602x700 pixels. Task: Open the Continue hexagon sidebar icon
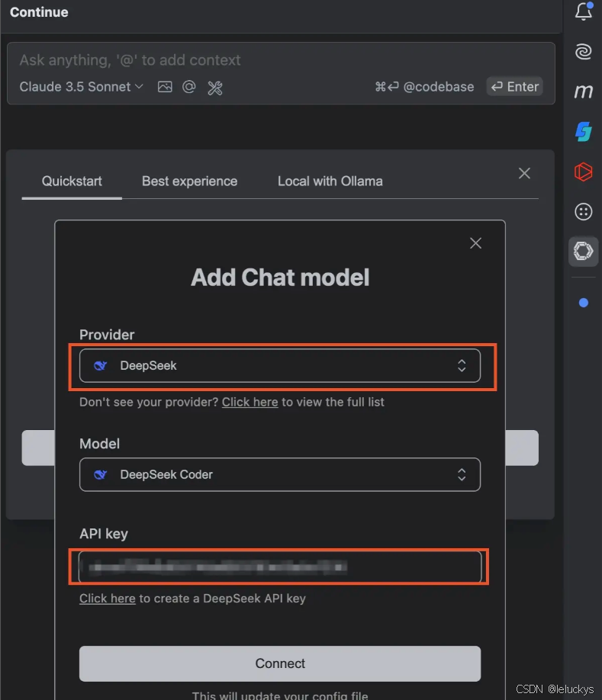pyautogui.click(x=583, y=251)
